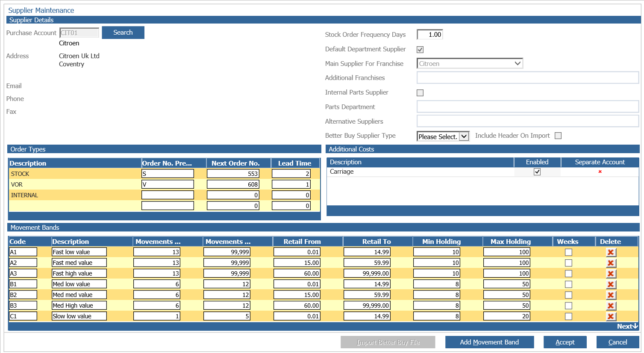The width and height of the screenshot is (644, 353).
Task: Click Add Movement Band button
Action: (x=489, y=342)
